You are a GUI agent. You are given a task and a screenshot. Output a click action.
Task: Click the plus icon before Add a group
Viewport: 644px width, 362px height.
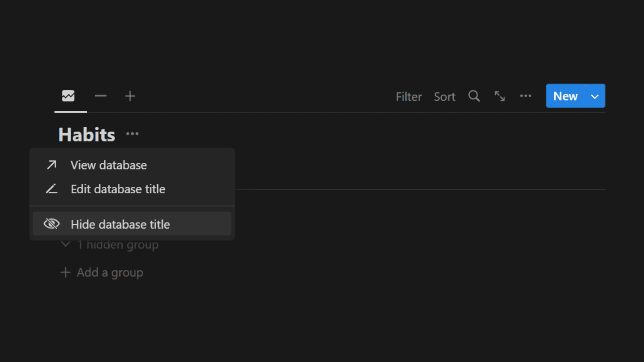pyautogui.click(x=65, y=273)
